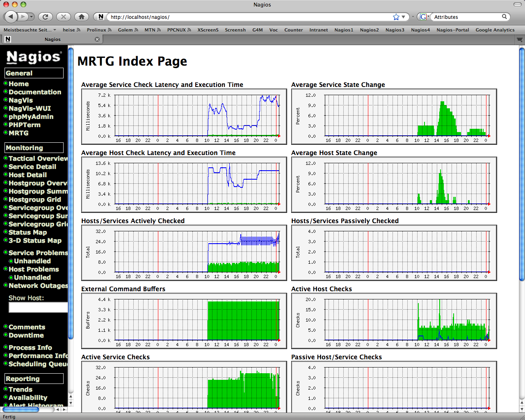Open the Average Service Check Latency graph
Viewport: 525px width, 420px height.
coord(184,116)
